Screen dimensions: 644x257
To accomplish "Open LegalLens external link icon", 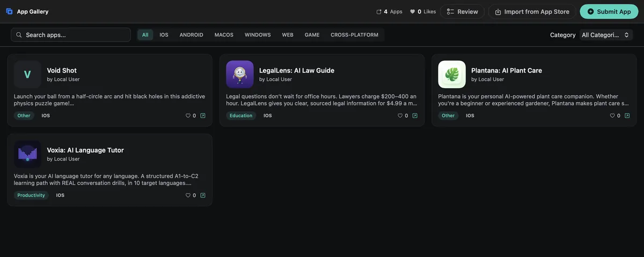I will pyautogui.click(x=415, y=116).
